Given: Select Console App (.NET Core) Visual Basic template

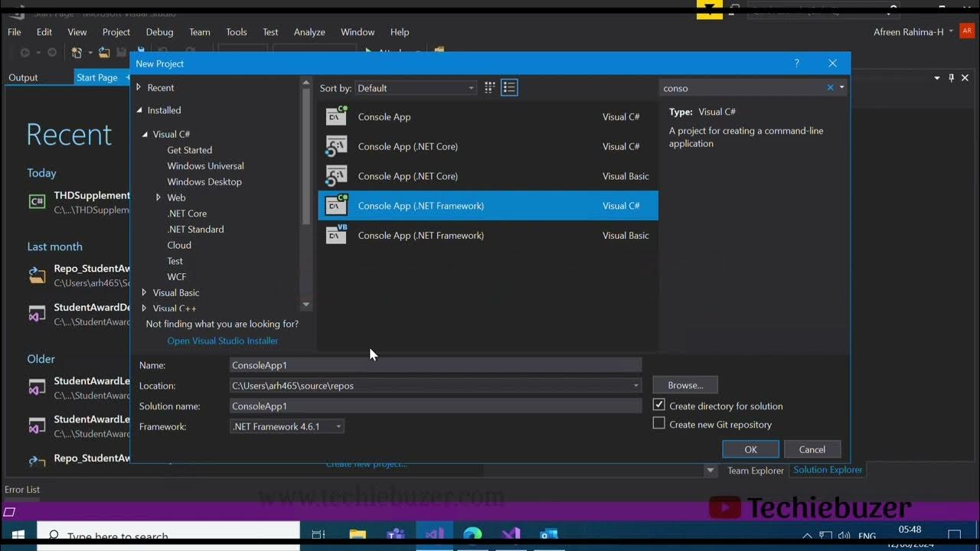Looking at the screenshot, I should click(x=488, y=176).
